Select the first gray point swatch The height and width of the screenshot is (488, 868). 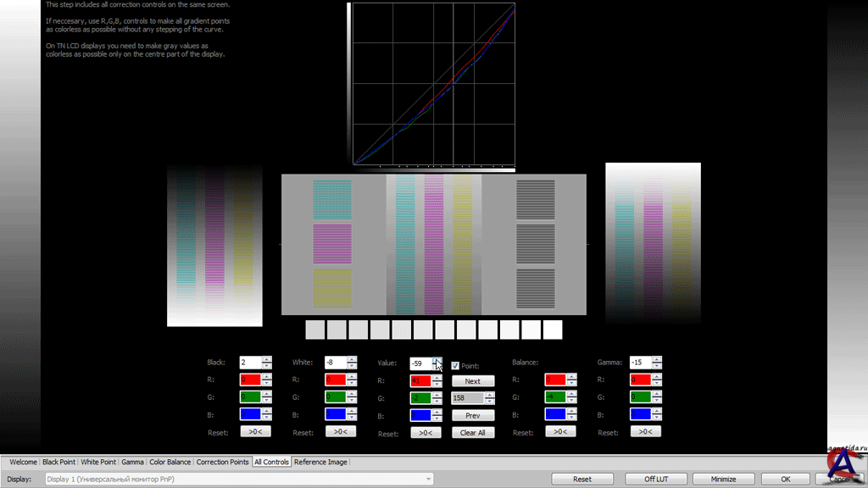[x=314, y=330]
